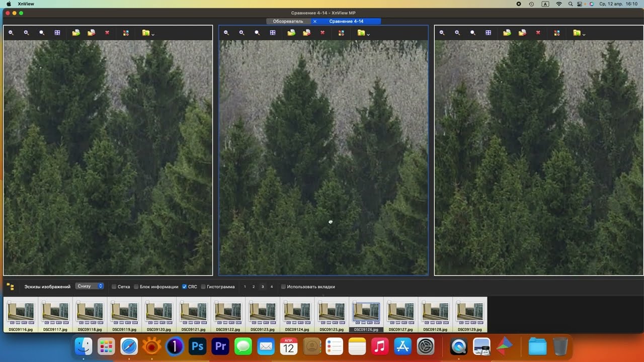Click open folder icon in middle pane
Image resolution: width=644 pixels, height=362 pixels.
[361, 33]
